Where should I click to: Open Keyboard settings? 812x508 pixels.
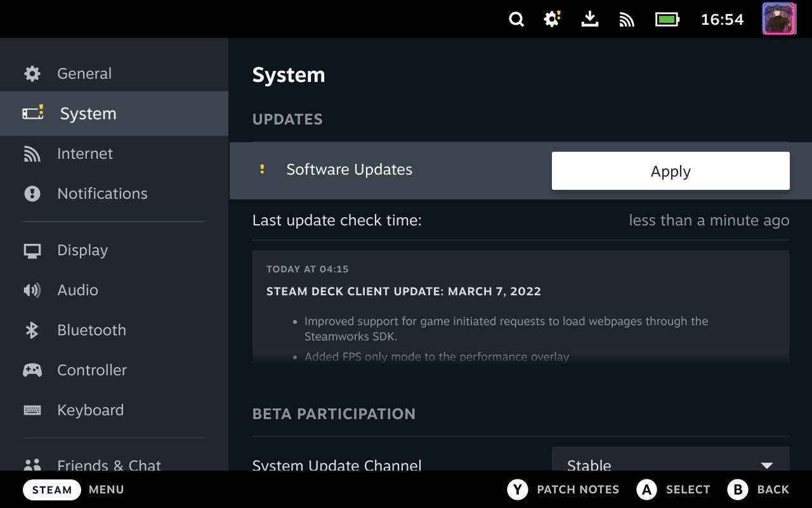tap(114, 410)
